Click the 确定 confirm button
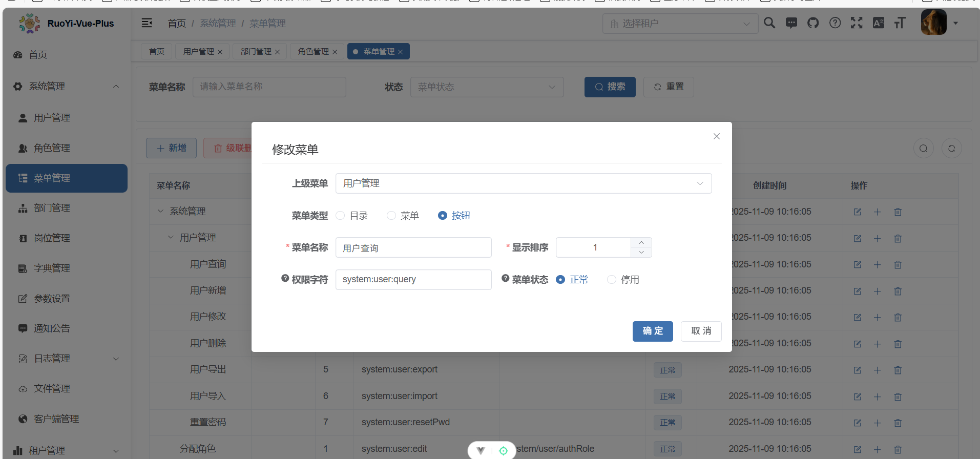This screenshot has height=459, width=980. (x=653, y=331)
